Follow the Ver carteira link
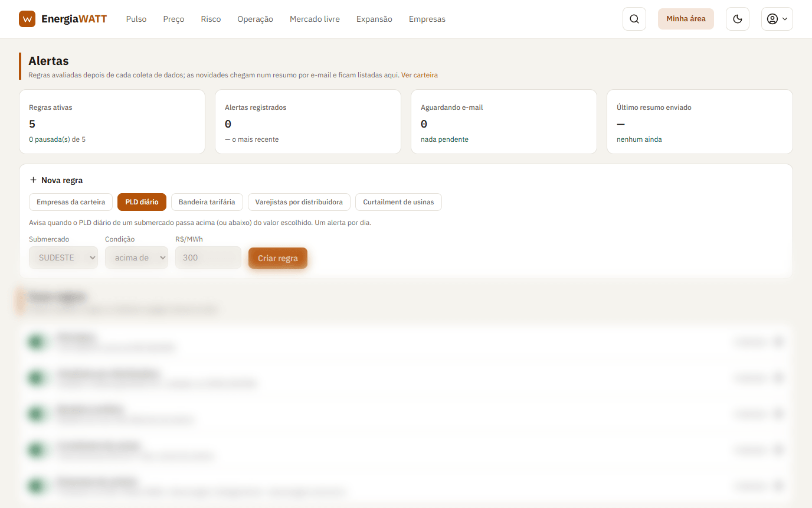 [420, 75]
